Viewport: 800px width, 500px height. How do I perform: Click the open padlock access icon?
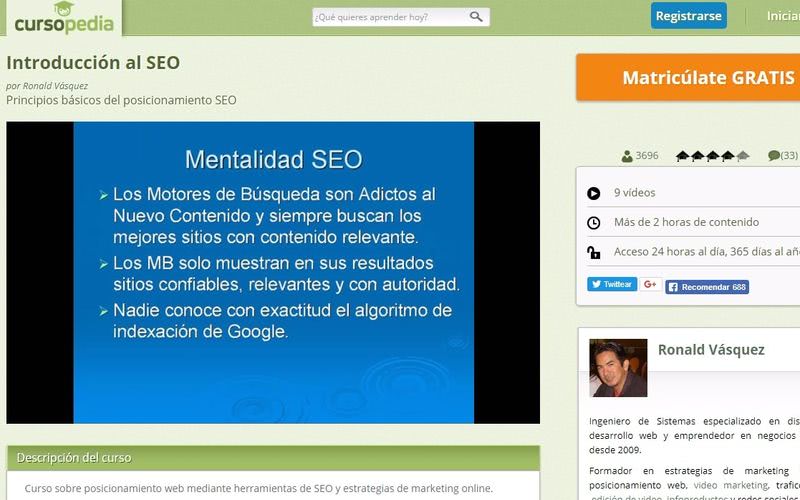click(594, 253)
